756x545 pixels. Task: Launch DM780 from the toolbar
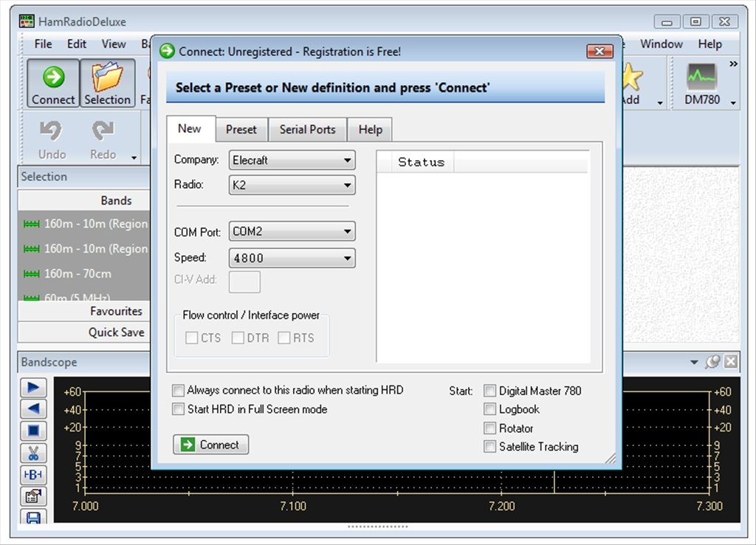pyautogui.click(x=701, y=83)
